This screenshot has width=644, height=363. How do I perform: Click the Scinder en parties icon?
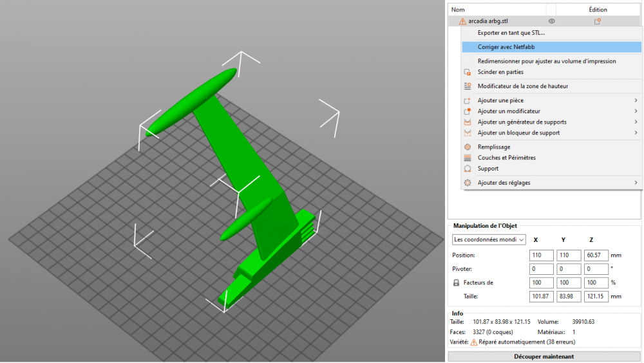pyautogui.click(x=468, y=72)
